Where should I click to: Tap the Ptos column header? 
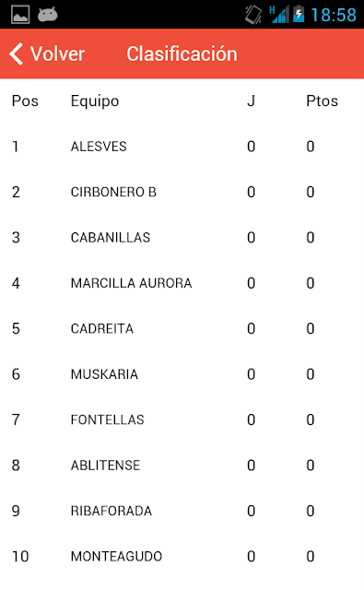tap(322, 100)
